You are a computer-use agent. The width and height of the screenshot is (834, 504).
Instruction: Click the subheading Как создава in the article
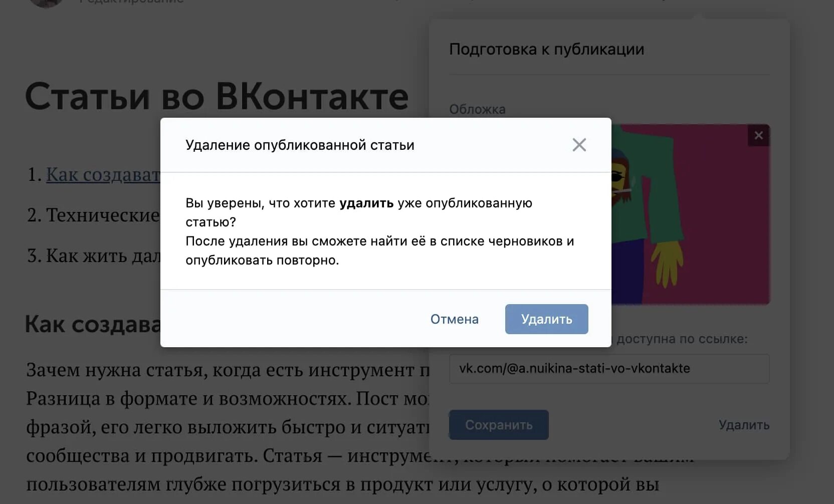pos(93,324)
